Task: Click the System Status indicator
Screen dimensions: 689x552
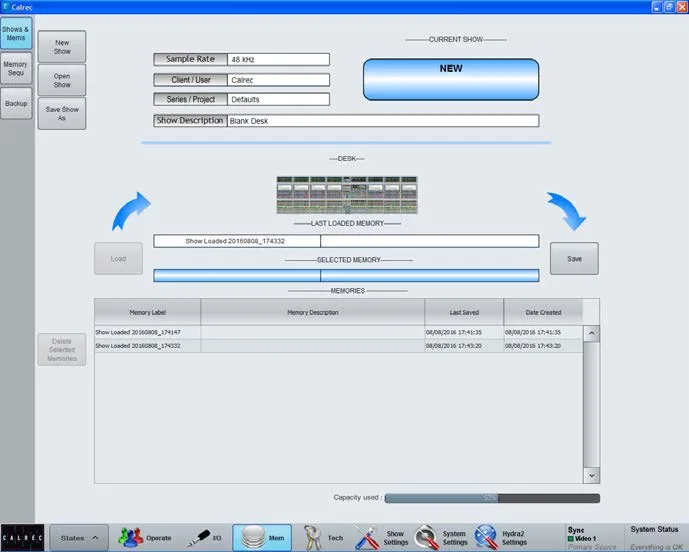Action: (655, 537)
